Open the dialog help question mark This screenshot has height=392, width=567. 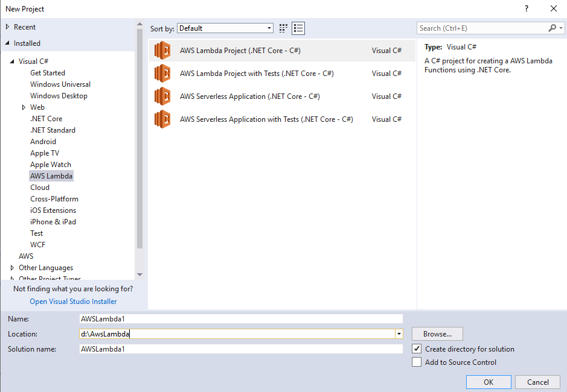coord(527,8)
